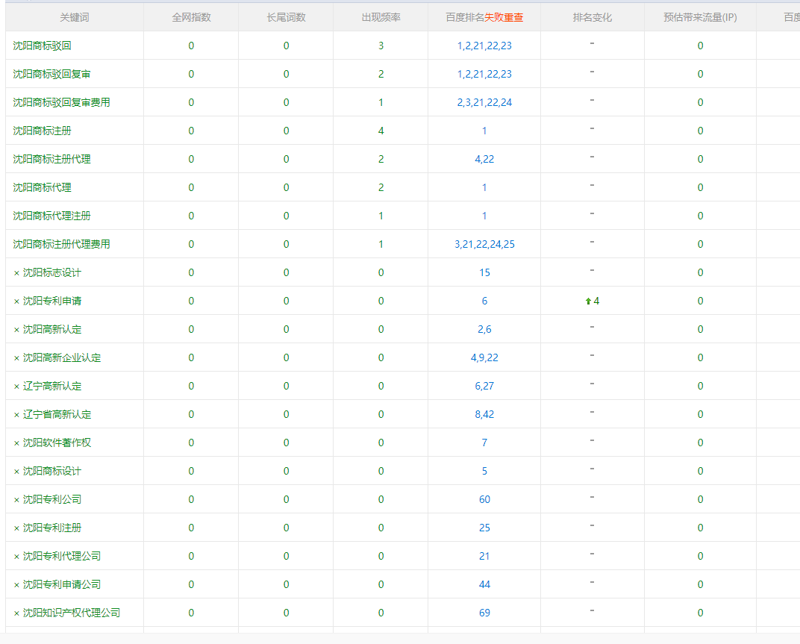Click Baidu rank 44 for 沈阳专利申请公司
This screenshot has width=800, height=644.
pos(484,584)
